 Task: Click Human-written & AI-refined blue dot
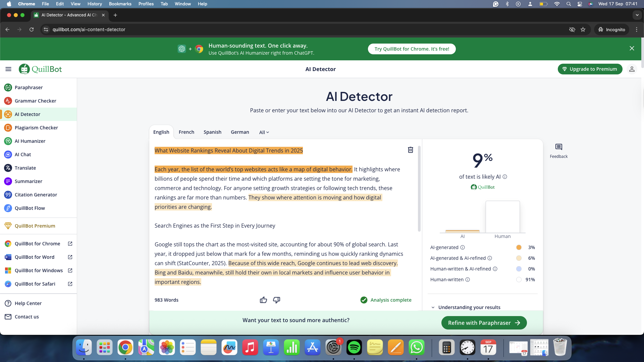(519, 269)
